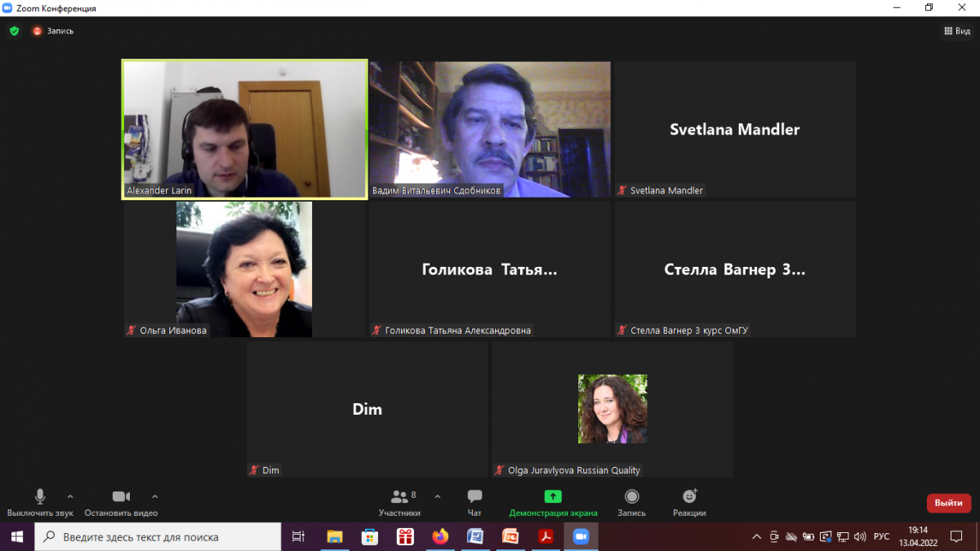Click the red recording indicator icon
Viewport: 980px width, 551px height.
pos(37,31)
